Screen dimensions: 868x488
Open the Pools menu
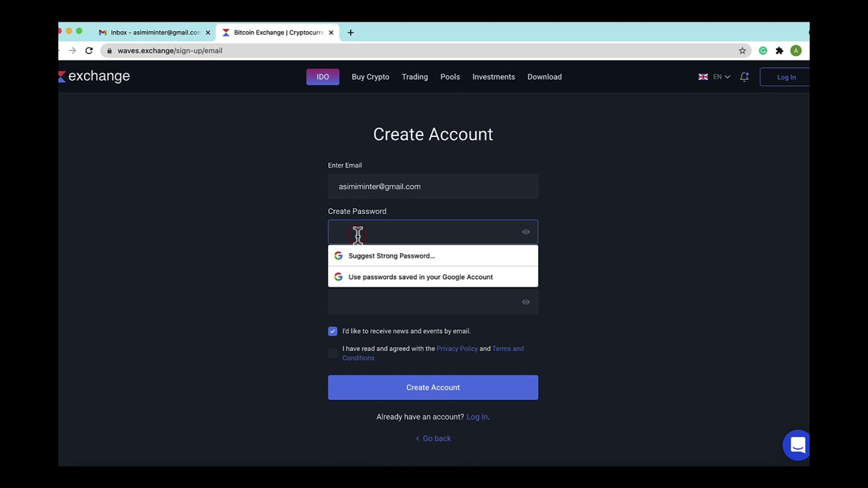(x=450, y=77)
